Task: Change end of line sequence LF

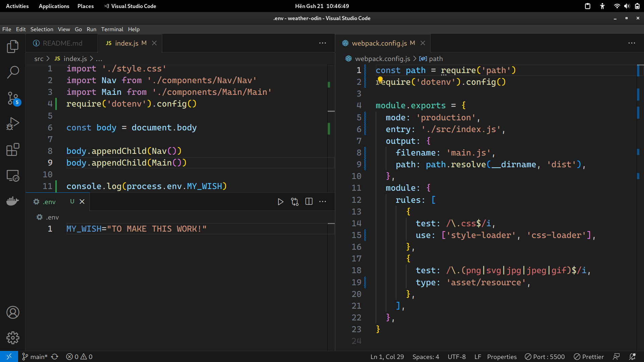Action: [x=478, y=357]
